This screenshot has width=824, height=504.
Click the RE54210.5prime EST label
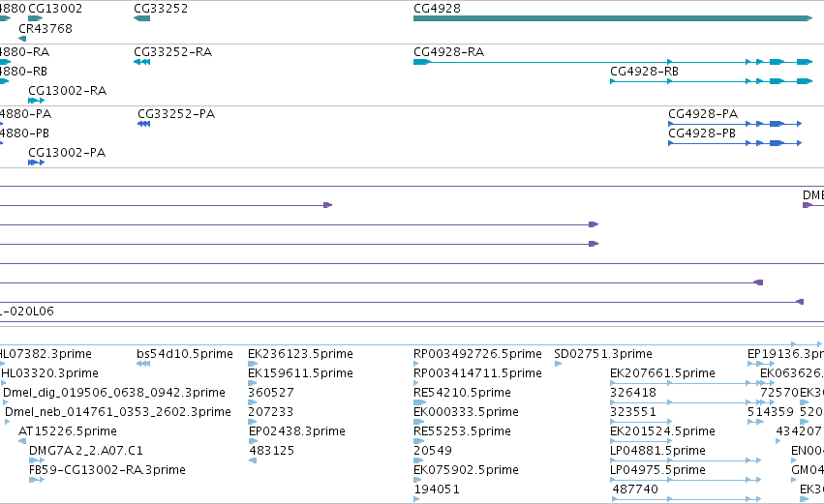click(462, 393)
